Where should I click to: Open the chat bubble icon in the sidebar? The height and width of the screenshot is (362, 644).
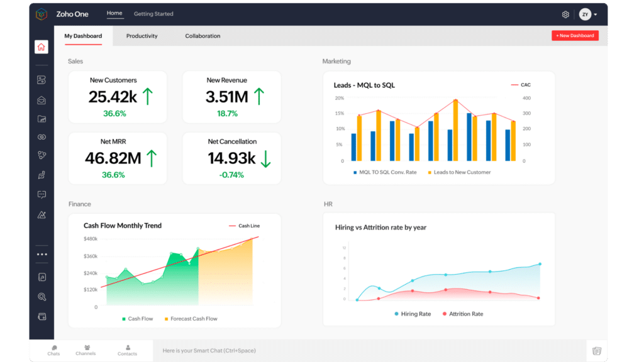[x=42, y=194]
